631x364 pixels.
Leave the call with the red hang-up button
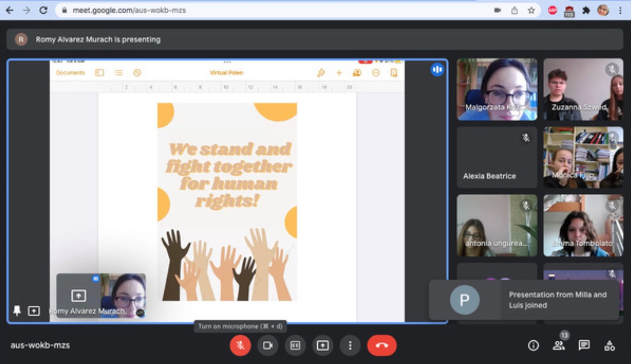click(x=382, y=345)
